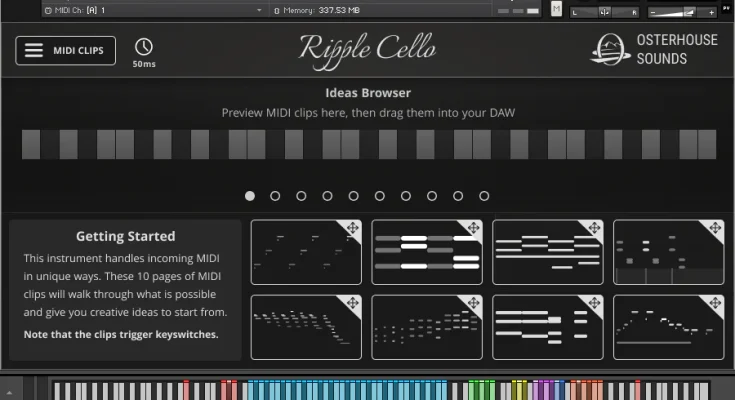Toggle the M mute button
The image size is (735, 400).
pyautogui.click(x=556, y=10)
